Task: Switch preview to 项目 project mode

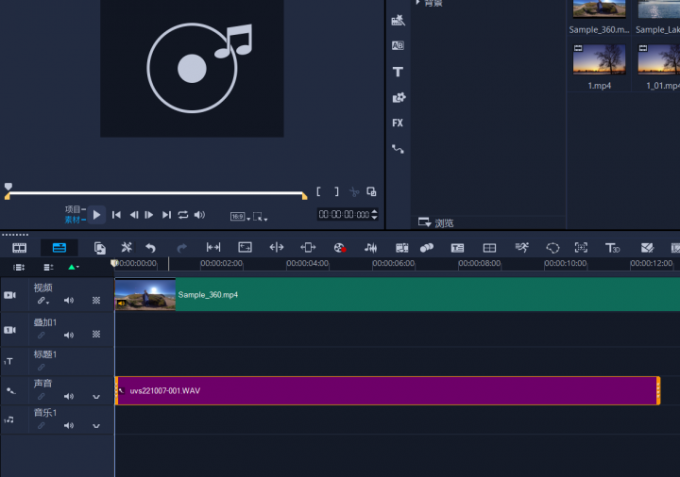Action: [x=75, y=209]
